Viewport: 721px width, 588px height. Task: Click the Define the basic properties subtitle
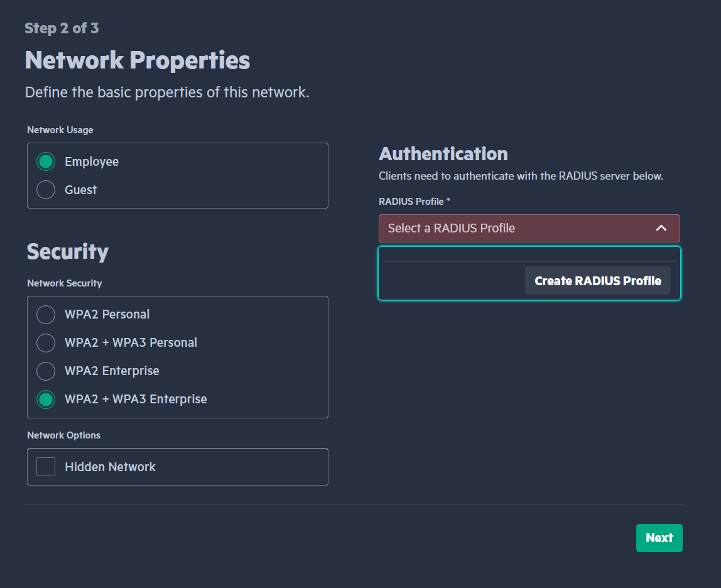[x=167, y=92]
